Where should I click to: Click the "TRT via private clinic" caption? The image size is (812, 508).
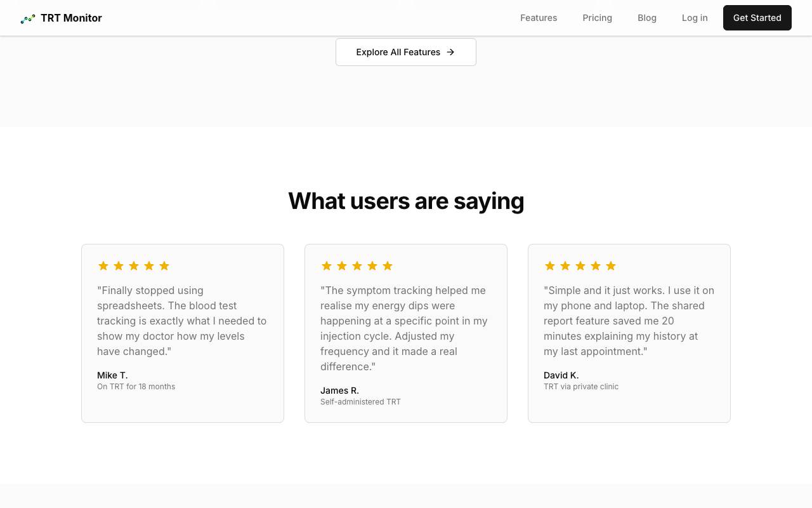(581, 387)
